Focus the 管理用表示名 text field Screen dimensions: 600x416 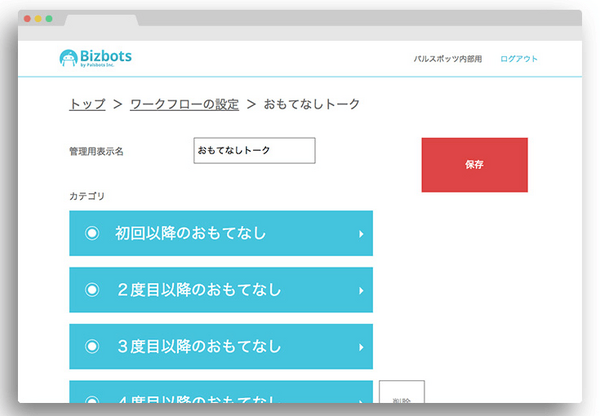click(x=254, y=151)
